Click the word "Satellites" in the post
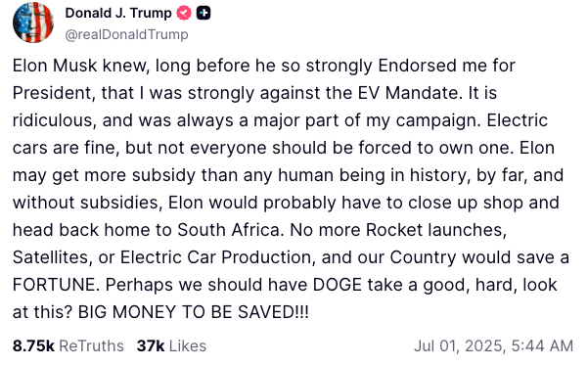588x366 pixels. 52,257
